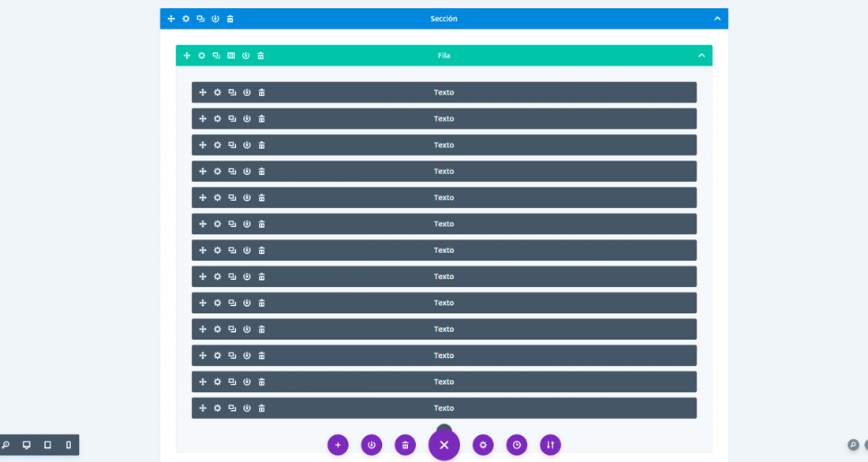
Task: Open settings gear of second-to-last Texto module
Action: coord(218,382)
